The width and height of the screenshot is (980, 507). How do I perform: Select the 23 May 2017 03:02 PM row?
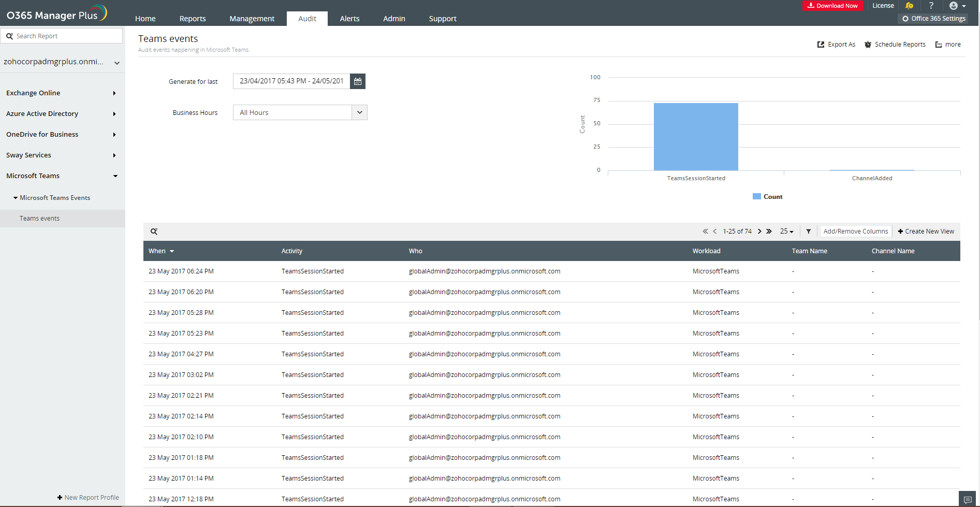coord(552,375)
